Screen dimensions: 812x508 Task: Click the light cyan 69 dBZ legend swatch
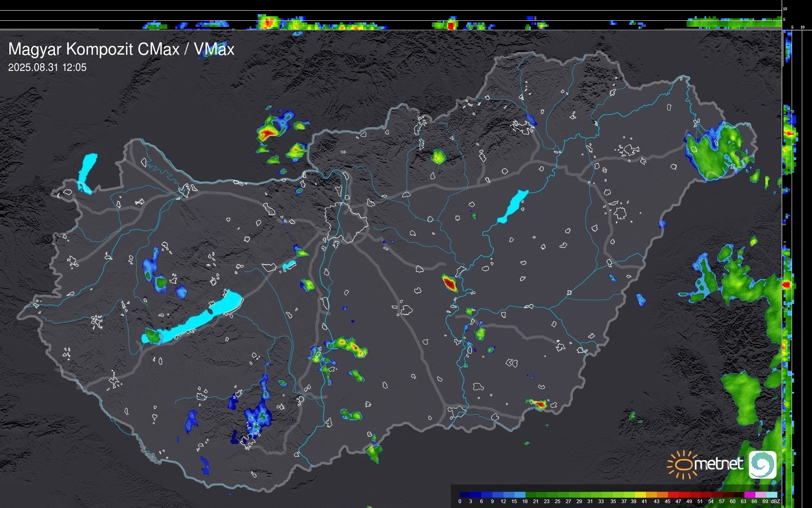pyautogui.click(x=772, y=495)
